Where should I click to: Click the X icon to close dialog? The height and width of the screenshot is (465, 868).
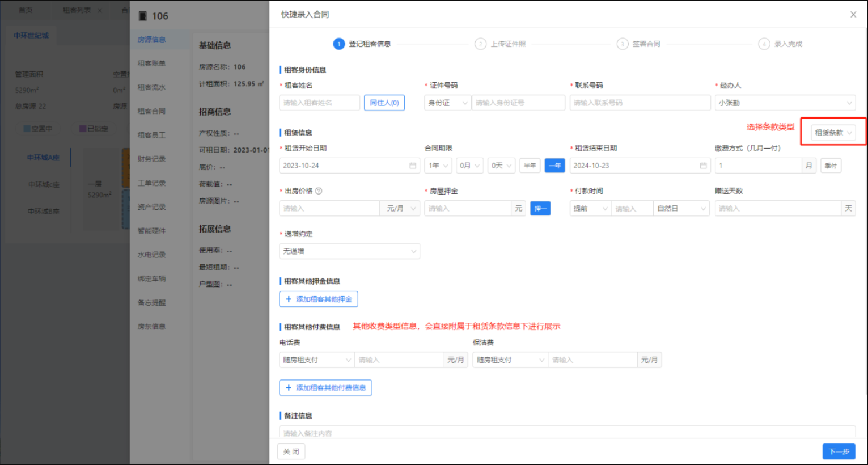(853, 15)
